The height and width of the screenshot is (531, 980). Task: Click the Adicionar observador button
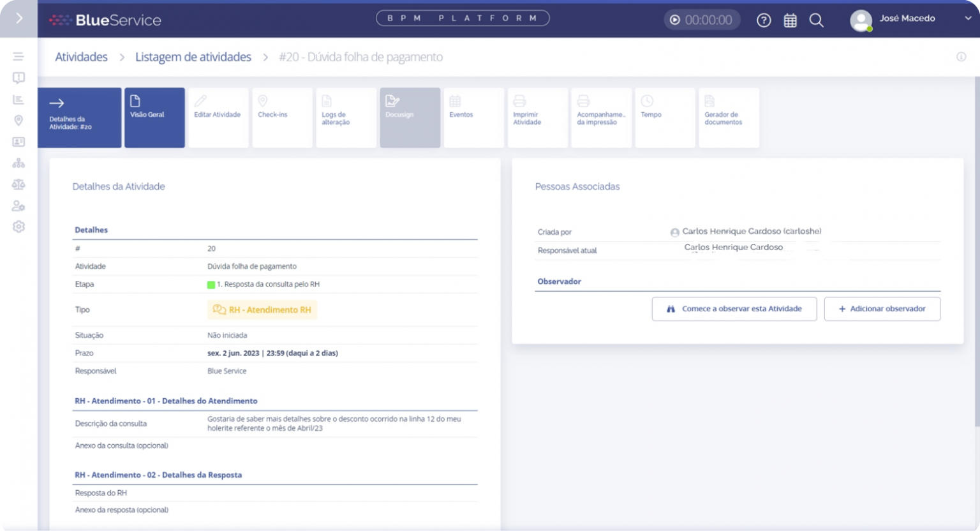[x=882, y=309]
